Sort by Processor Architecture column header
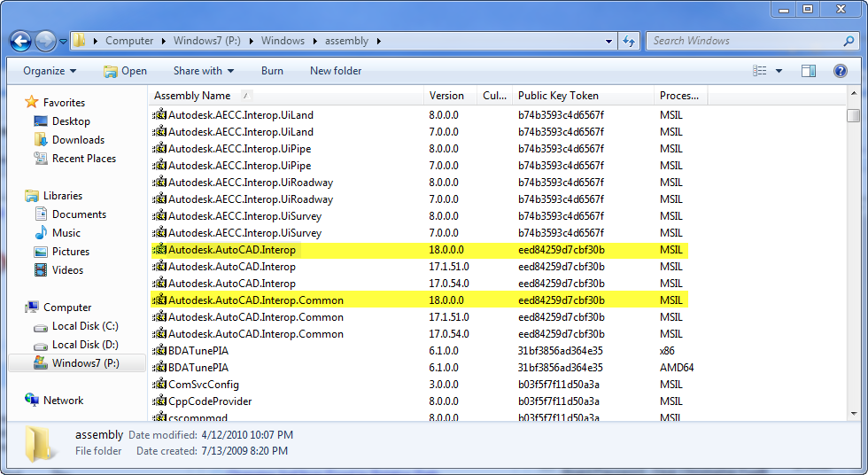Viewport: 868px width, 475px height. (680, 96)
